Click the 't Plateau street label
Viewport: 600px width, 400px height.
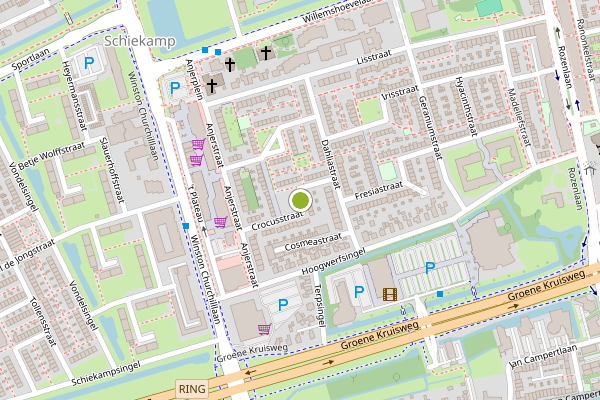click(x=196, y=202)
